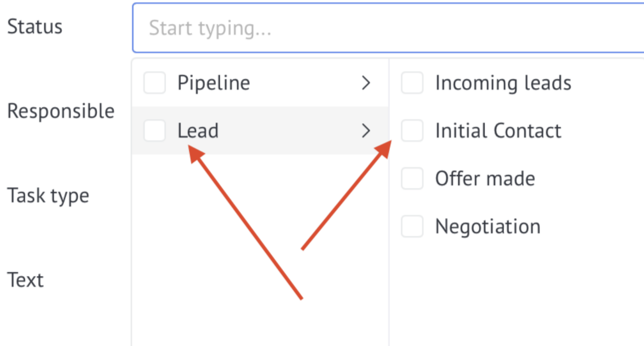Click the Status 'Start typing...' search field

click(x=389, y=28)
